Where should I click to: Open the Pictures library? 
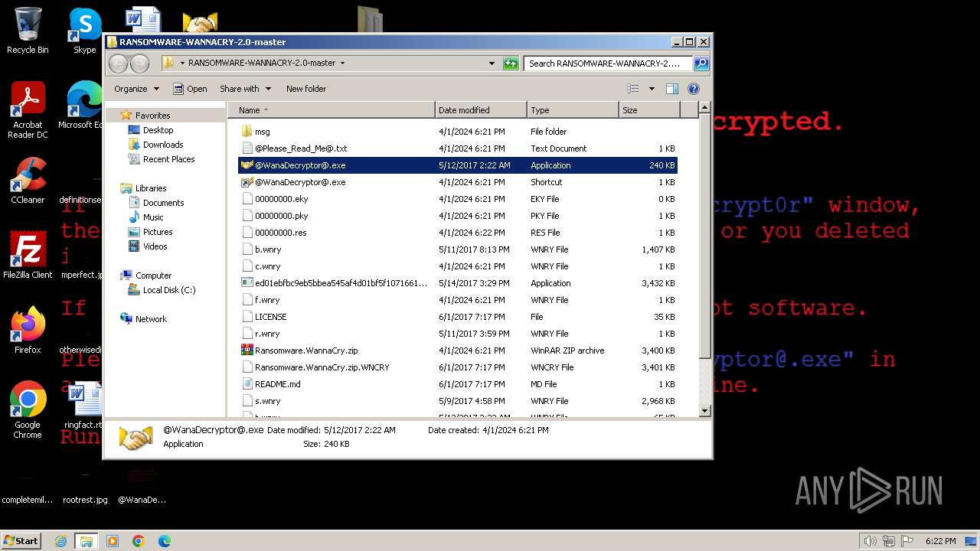pyautogui.click(x=157, y=232)
